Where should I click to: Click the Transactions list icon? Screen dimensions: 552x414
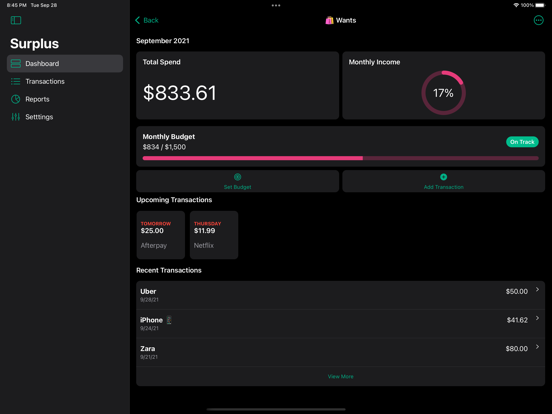click(x=16, y=81)
